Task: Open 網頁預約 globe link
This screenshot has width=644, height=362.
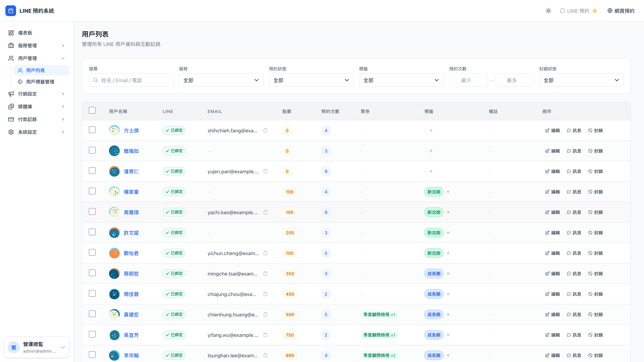Action: [621, 11]
